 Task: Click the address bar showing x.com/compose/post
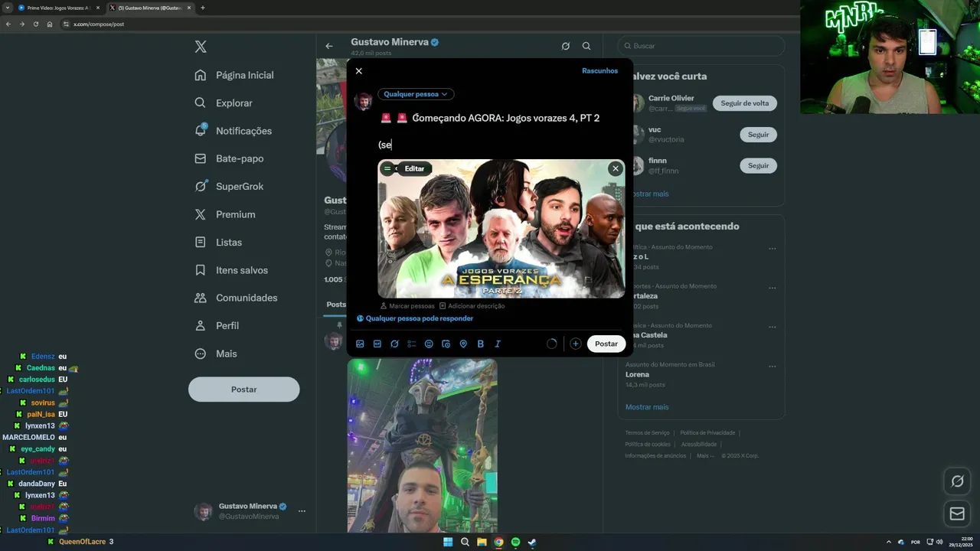(x=98, y=24)
